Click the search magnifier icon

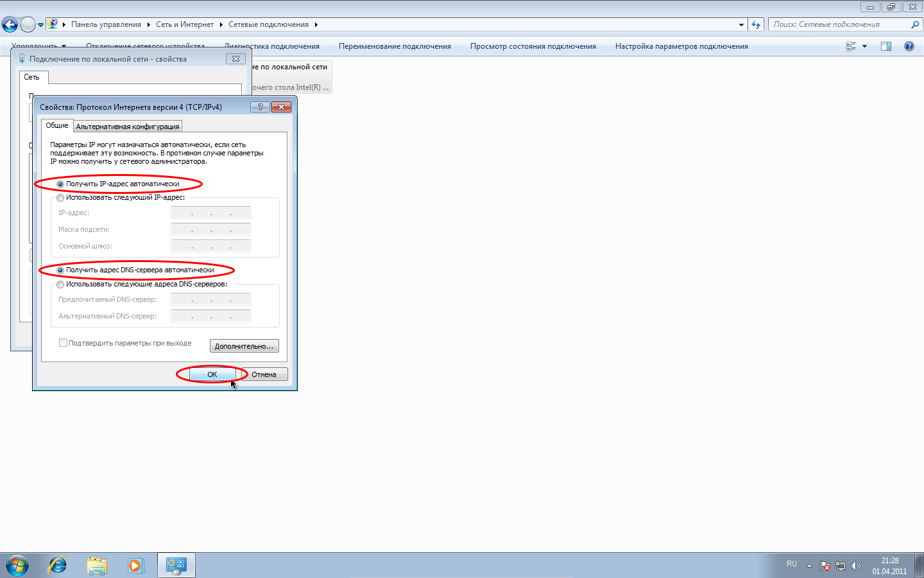tap(915, 24)
